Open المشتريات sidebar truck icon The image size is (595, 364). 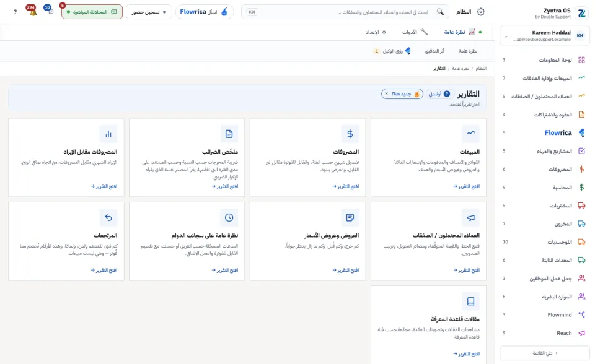click(581, 206)
